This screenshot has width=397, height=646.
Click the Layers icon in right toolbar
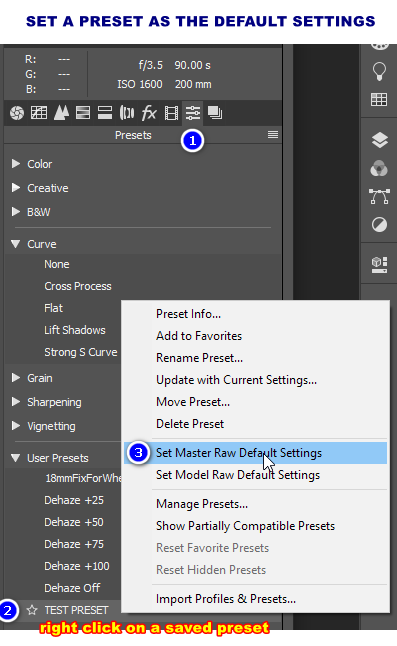[x=379, y=140]
